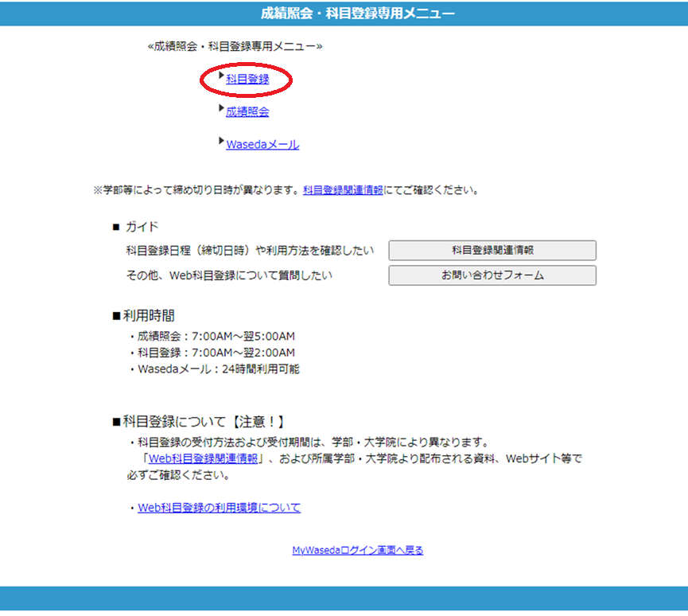The height and width of the screenshot is (616, 688).
Task: Click the 科目登録日程（締切日時） guide description text
Action: tap(249, 251)
